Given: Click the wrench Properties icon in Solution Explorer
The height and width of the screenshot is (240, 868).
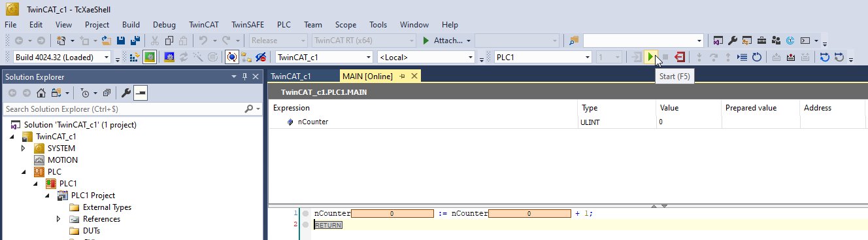Looking at the screenshot, I should (126, 93).
